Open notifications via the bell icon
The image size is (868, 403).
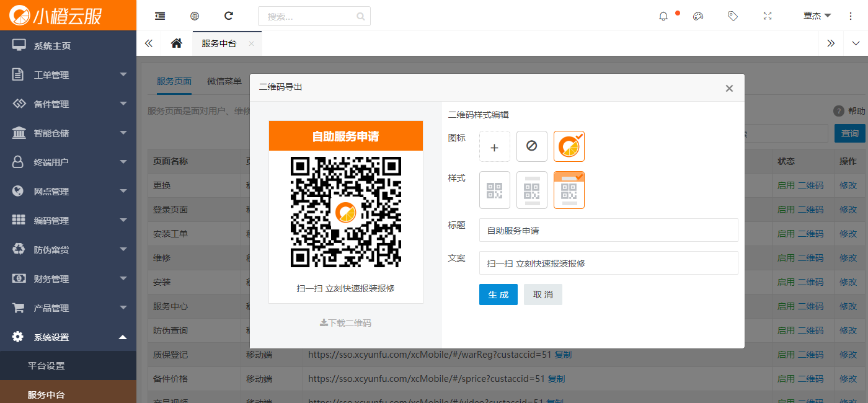click(663, 16)
